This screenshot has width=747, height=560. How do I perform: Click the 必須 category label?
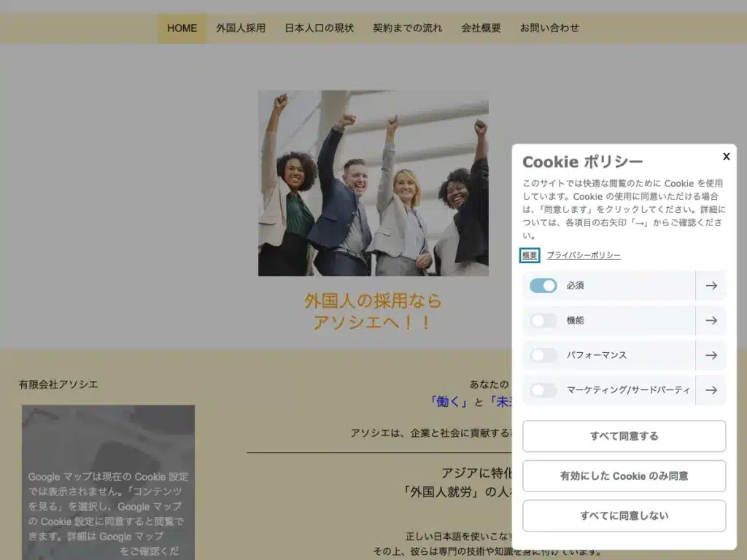point(575,285)
